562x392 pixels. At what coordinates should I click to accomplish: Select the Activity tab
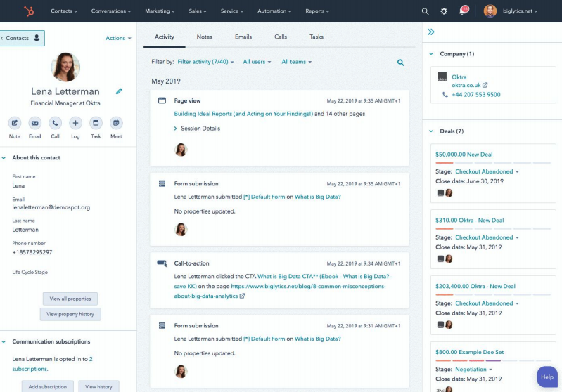click(165, 37)
